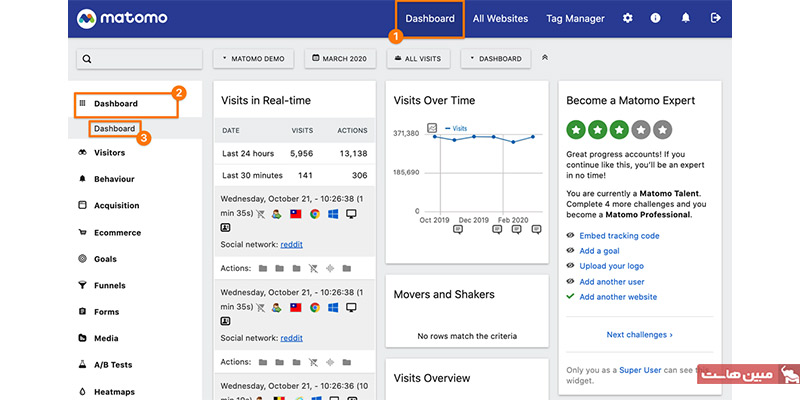Open the notifications bell icon
This screenshot has width=800, height=400.
point(686,18)
